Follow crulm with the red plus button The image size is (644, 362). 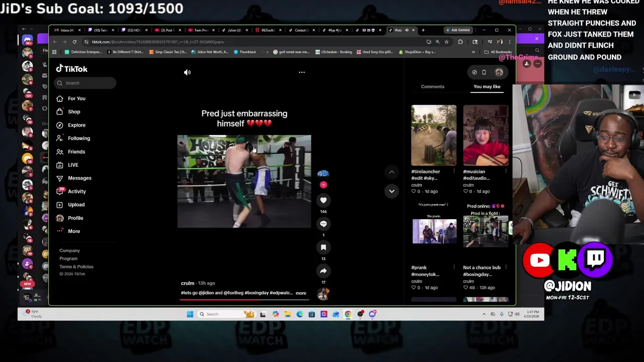[324, 185]
